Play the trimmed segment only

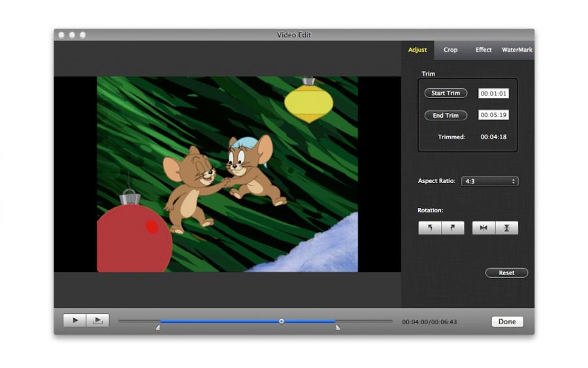pyautogui.click(x=97, y=320)
